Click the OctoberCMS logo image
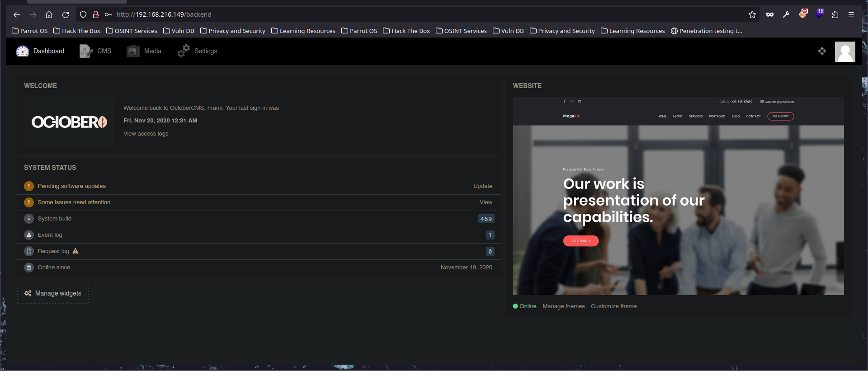Screen dimensions: 868x371 pos(69,122)
